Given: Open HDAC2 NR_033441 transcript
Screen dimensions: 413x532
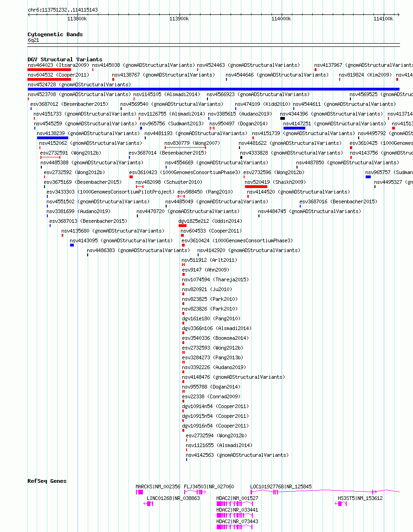Looking at the screenshot, I should pos(237,510).
